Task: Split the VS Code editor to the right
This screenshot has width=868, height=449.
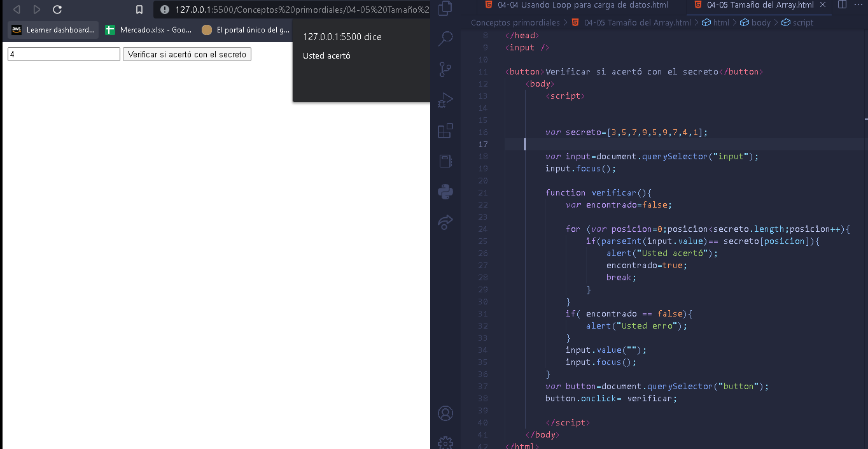Action: click(x=842, y=5)
